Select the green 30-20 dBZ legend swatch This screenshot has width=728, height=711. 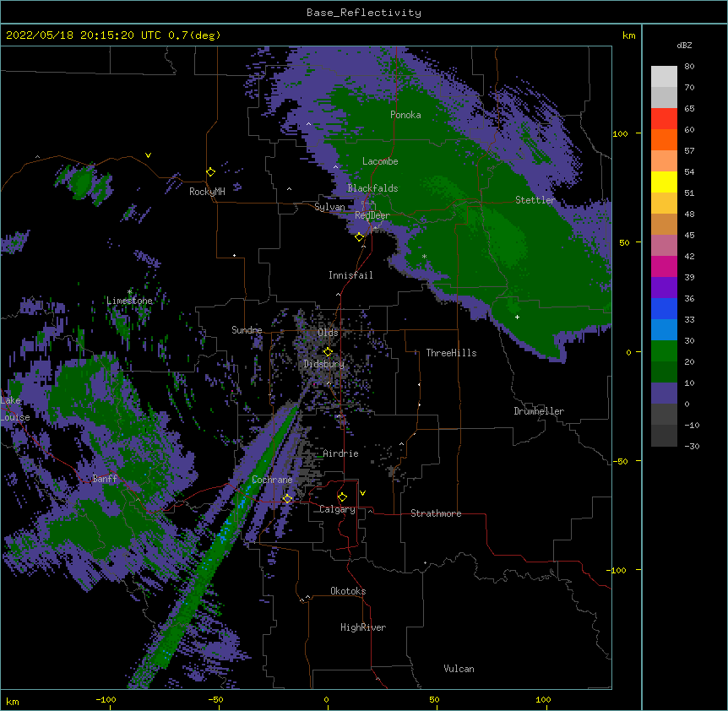pos(664,351)
